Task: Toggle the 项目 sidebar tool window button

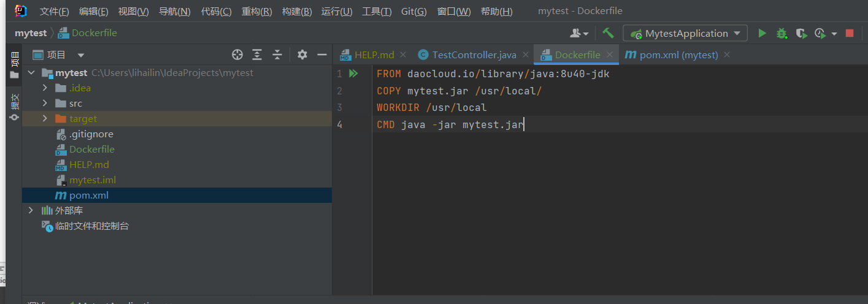Action: coord(15,65)
